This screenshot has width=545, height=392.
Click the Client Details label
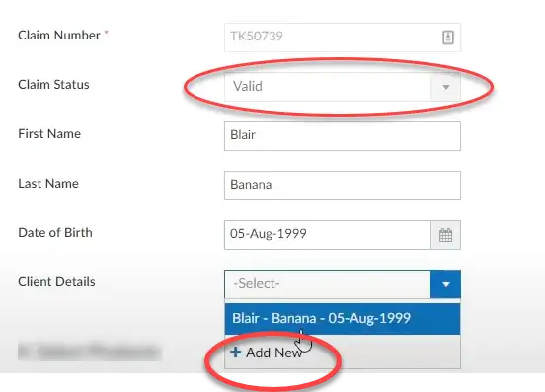(56, 281)
